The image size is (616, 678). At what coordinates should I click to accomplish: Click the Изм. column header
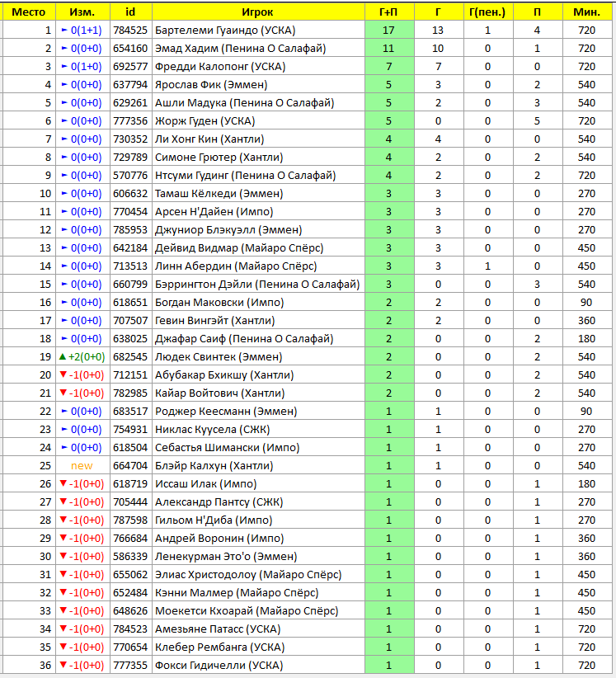coord(82,12)
